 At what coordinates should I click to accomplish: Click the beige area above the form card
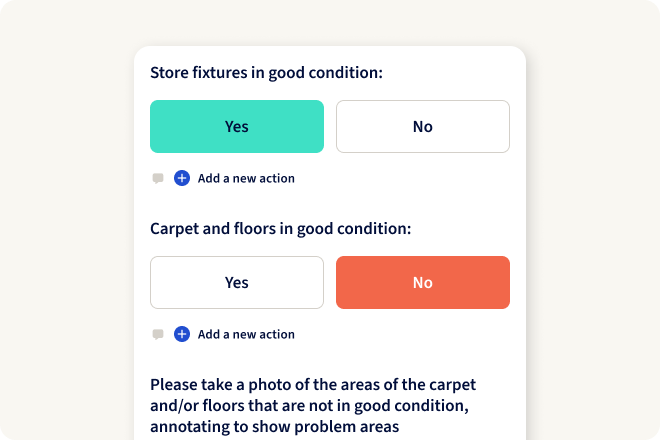tap(330, 22)
